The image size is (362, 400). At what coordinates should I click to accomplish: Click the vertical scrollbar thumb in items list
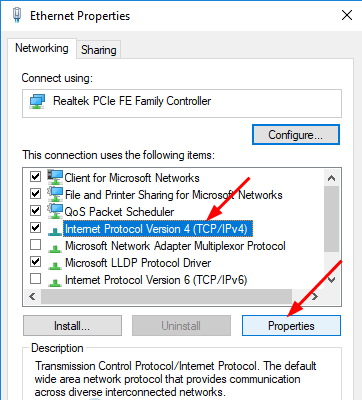(x=331, y=219)
